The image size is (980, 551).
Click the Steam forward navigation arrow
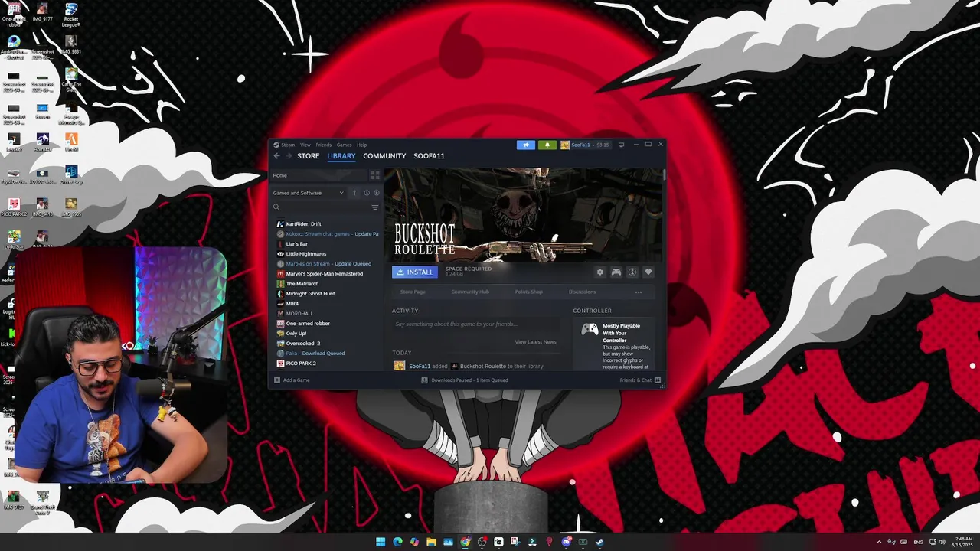[x=289, y=156]
